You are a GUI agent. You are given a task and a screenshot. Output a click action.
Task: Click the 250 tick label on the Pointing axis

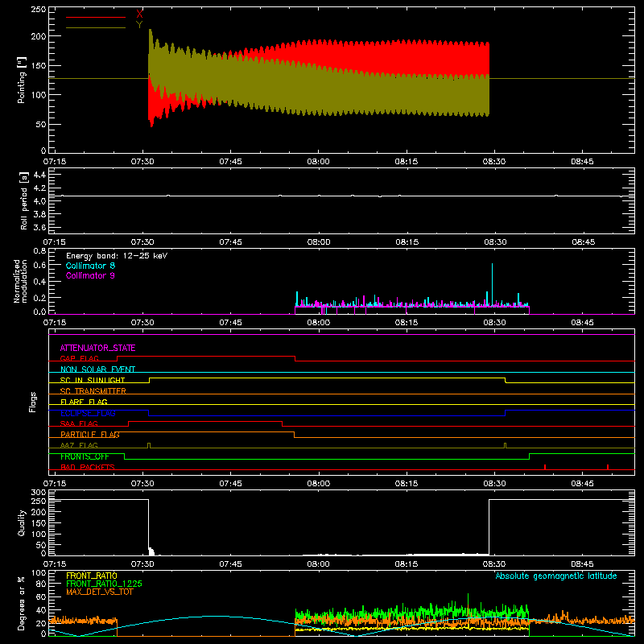click(x=39, y=10)
